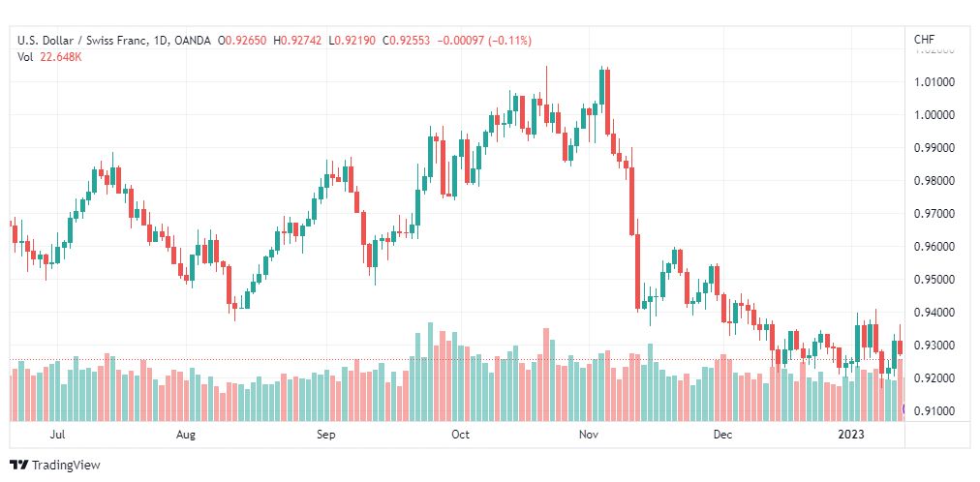Select the Oct label on time axis

coord(460,435)
